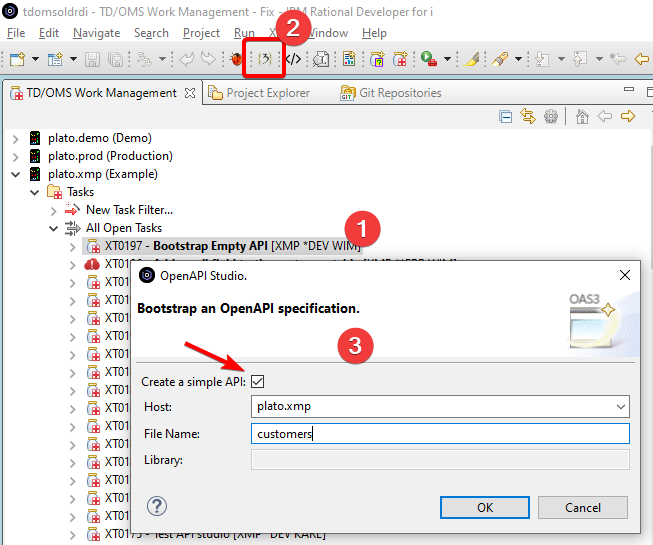The width and height of the screenshot is (653, 545).
Task: Click the green run with toolbox icon
Action: pos(429,59)
